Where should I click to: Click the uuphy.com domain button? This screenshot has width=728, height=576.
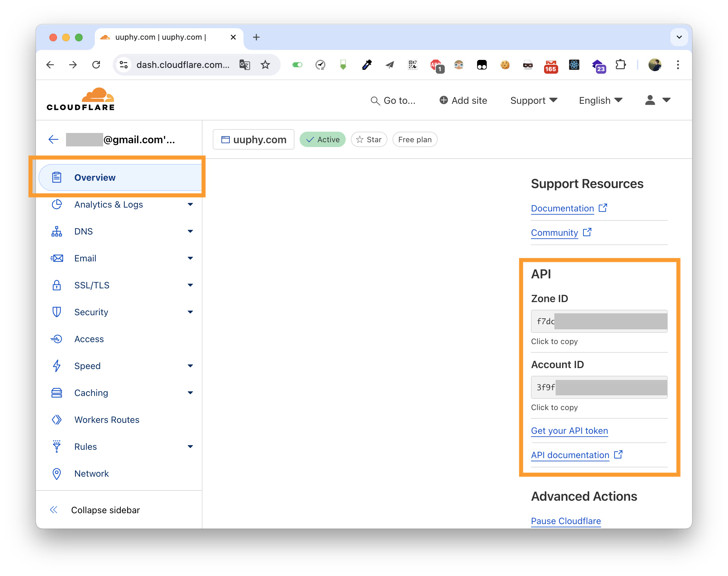coord(253,140)
